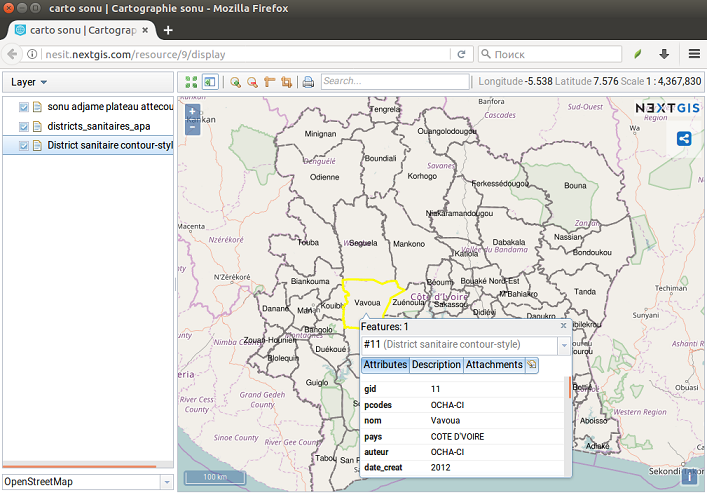Open the Attachments tab
707x495 pixels.
tap(494, 365)
